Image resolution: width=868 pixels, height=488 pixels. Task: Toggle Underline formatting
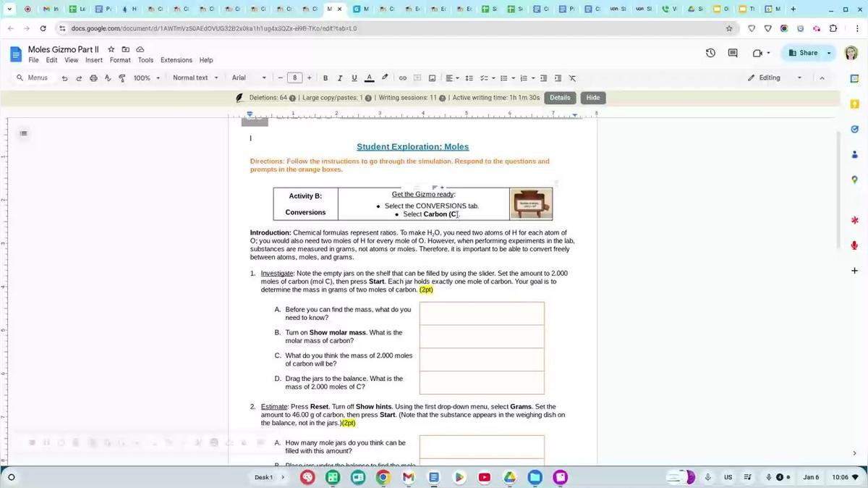point(354,78)
